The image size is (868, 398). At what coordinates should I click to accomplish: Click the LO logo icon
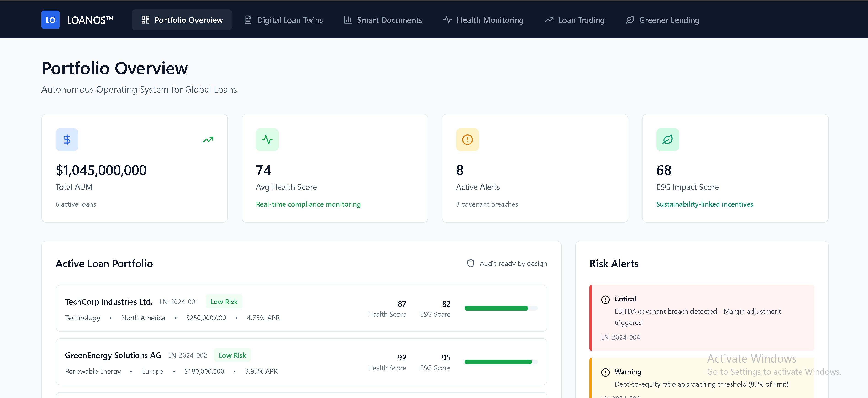click(x=51, y=20)
